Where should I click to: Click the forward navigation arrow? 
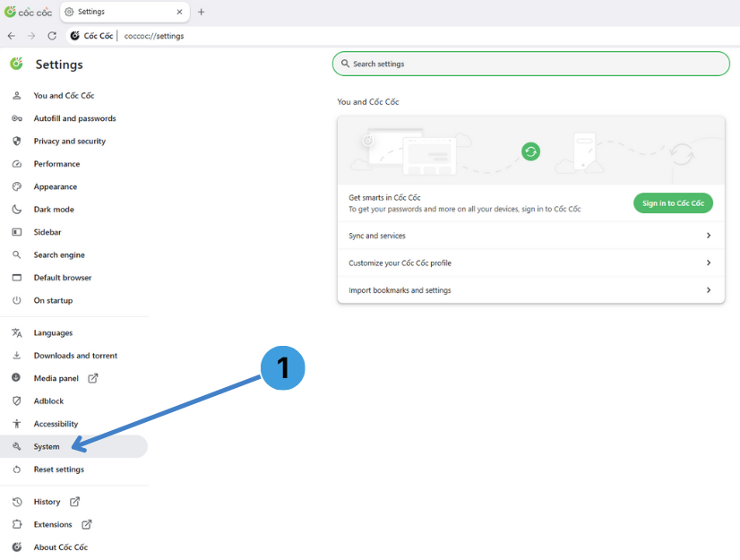[31, 36]
